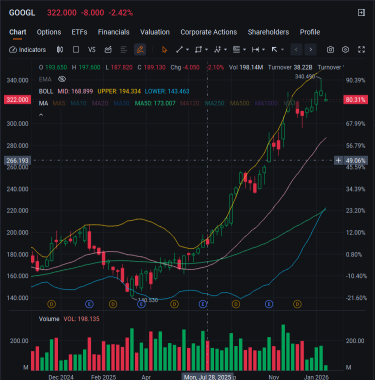Click the GOOGL ticker symbol
Screen dimensions: 375x380
22,13
